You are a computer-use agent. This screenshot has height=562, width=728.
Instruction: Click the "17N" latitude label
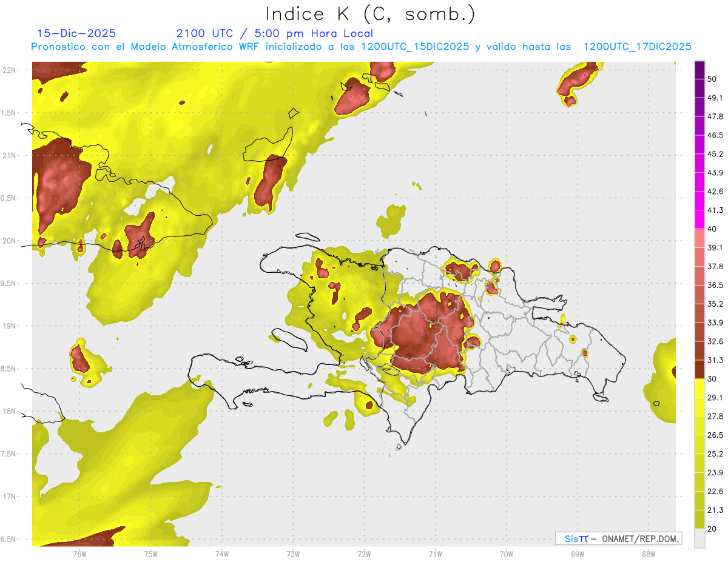coord(10,497)
